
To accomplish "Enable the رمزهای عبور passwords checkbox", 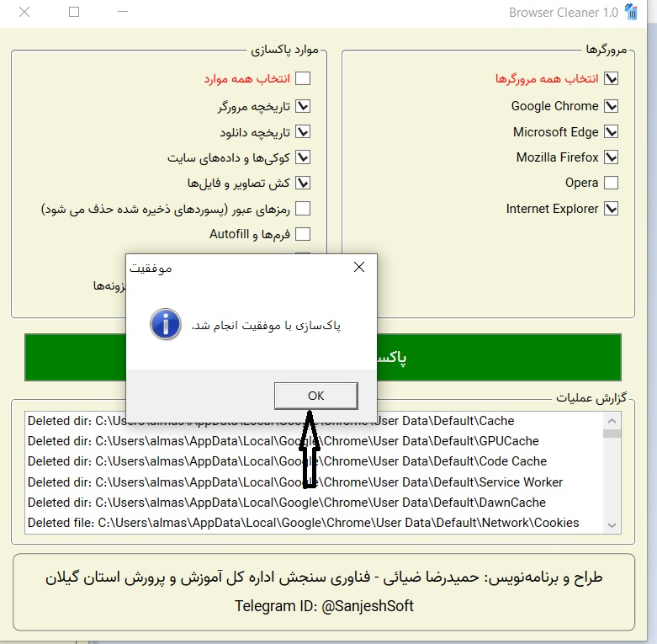I will (303, 209).
